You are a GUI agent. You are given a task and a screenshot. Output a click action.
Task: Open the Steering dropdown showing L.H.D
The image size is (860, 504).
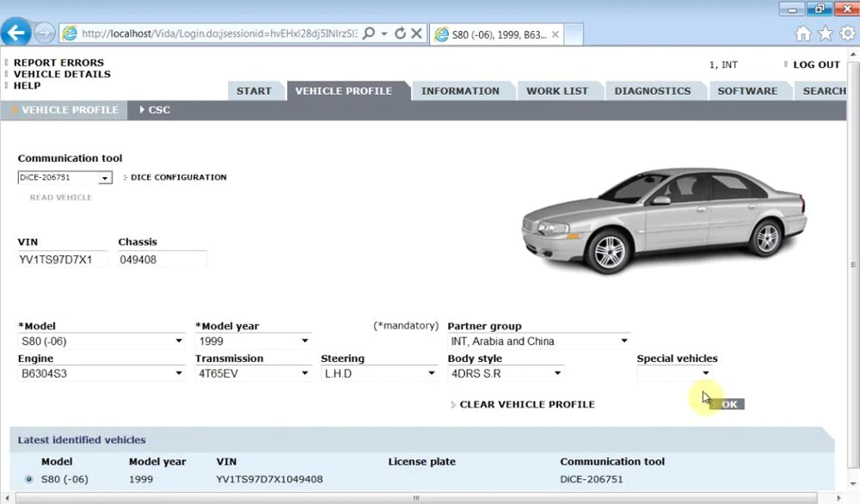379,373
